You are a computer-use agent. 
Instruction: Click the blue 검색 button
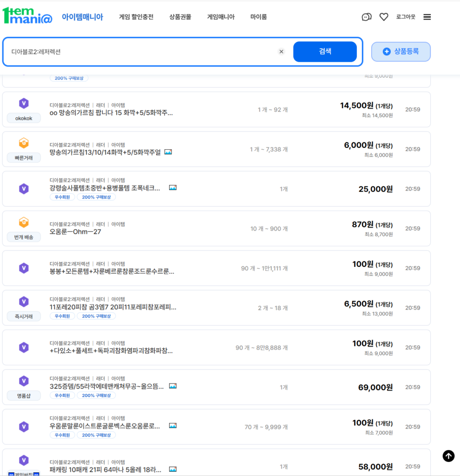click(x=325, y=52)
